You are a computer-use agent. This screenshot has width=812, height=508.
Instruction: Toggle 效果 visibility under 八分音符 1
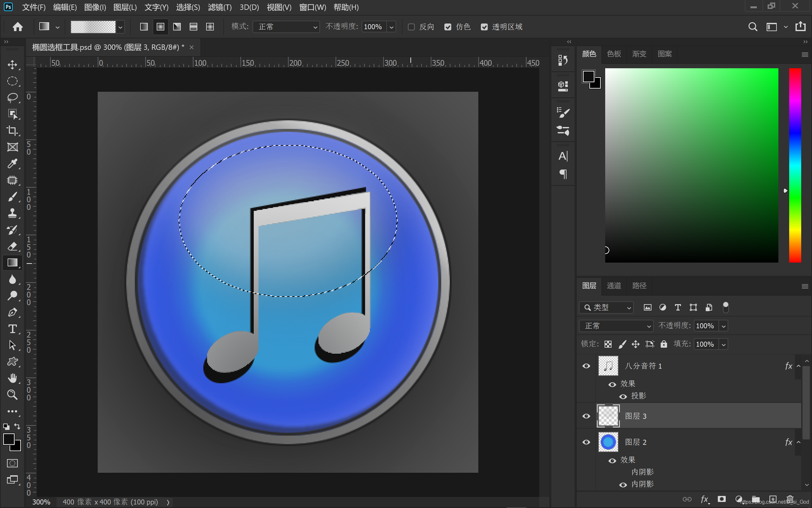(612, 384)
